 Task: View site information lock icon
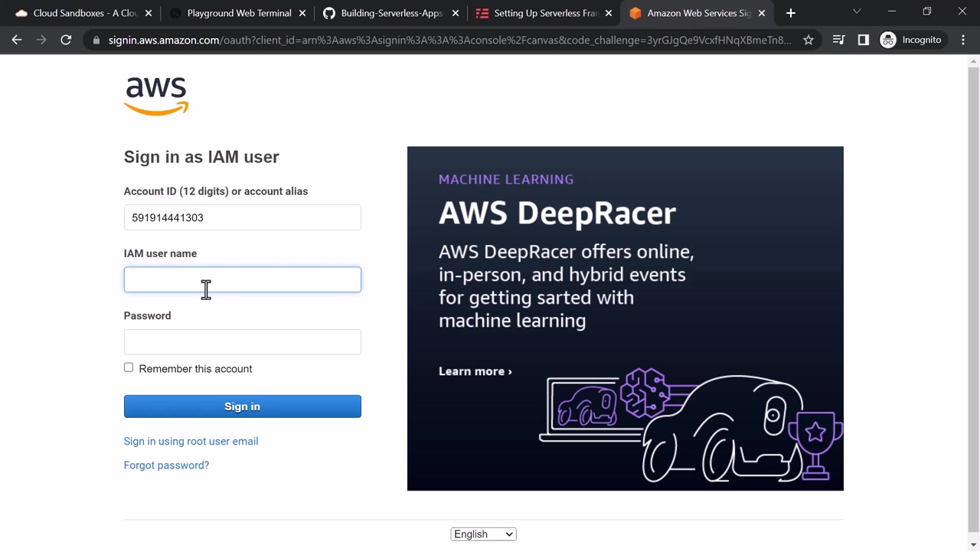coord(95,40)
